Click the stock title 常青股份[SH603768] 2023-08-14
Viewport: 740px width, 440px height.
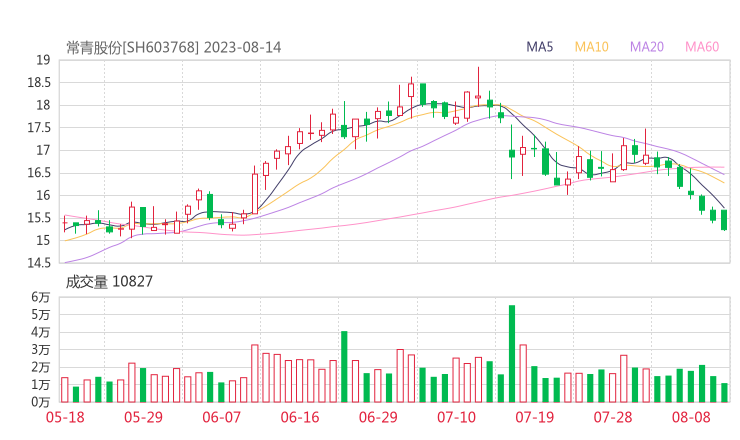174,47
